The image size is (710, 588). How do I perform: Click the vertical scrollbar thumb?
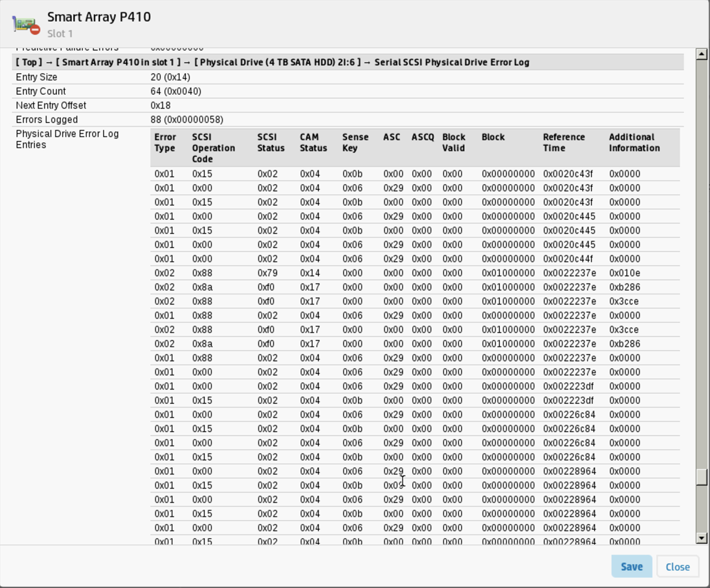pyautogui.click(x=702, y=477)
